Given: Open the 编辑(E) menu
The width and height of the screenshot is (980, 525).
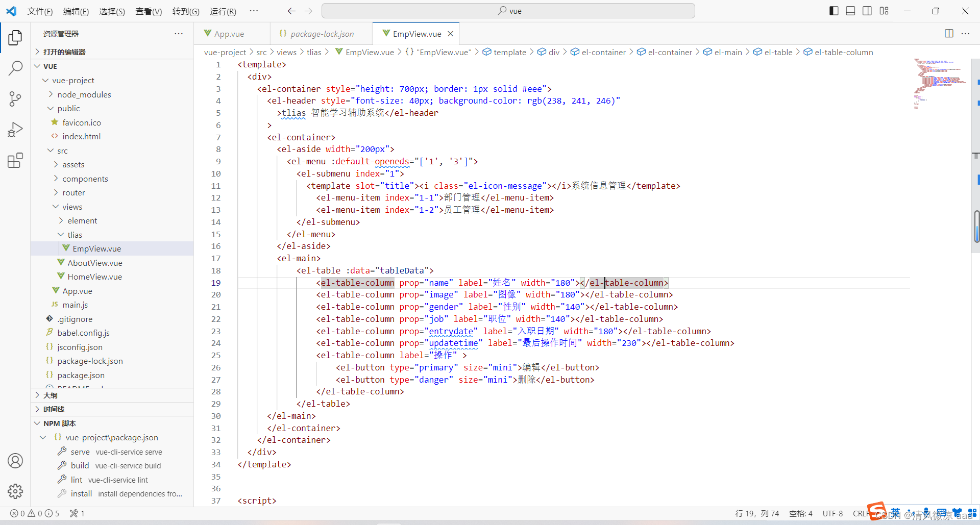Looking at the screenshot, I should point(76,11).
